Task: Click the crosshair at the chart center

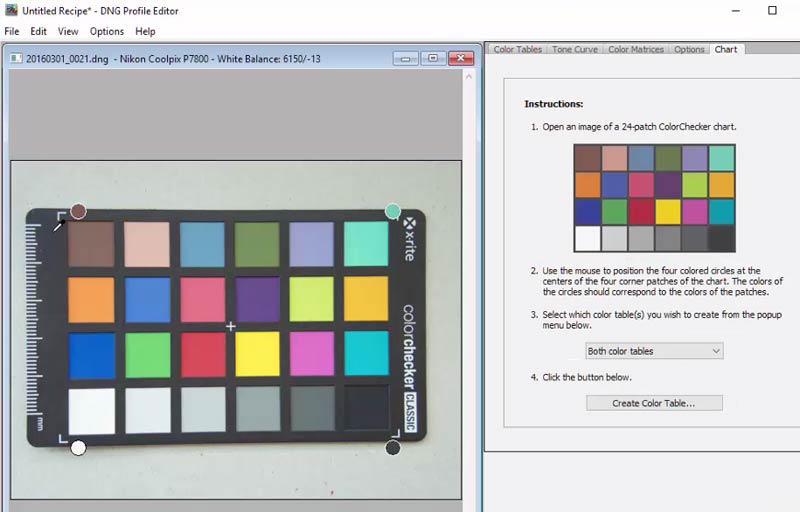Action: tap(231, 326)
